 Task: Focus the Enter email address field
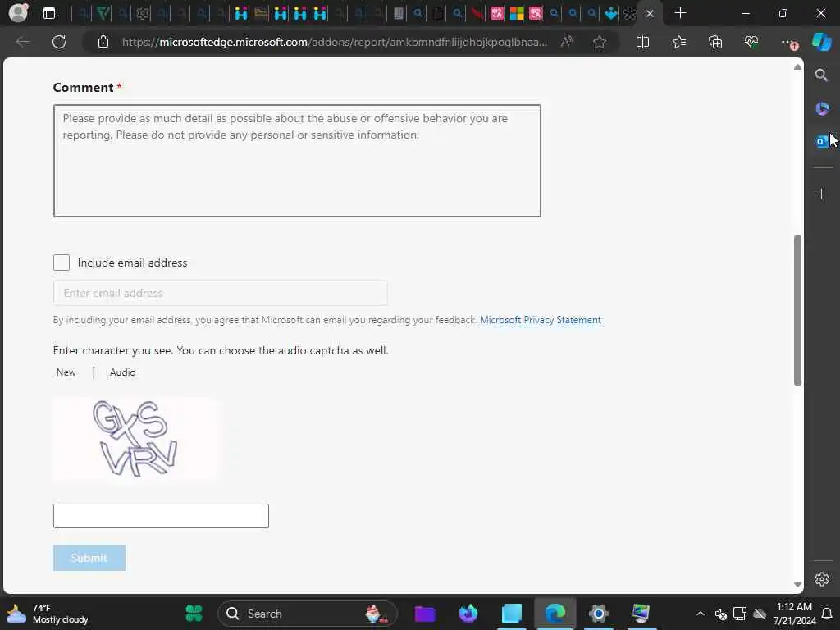point(220,293)
